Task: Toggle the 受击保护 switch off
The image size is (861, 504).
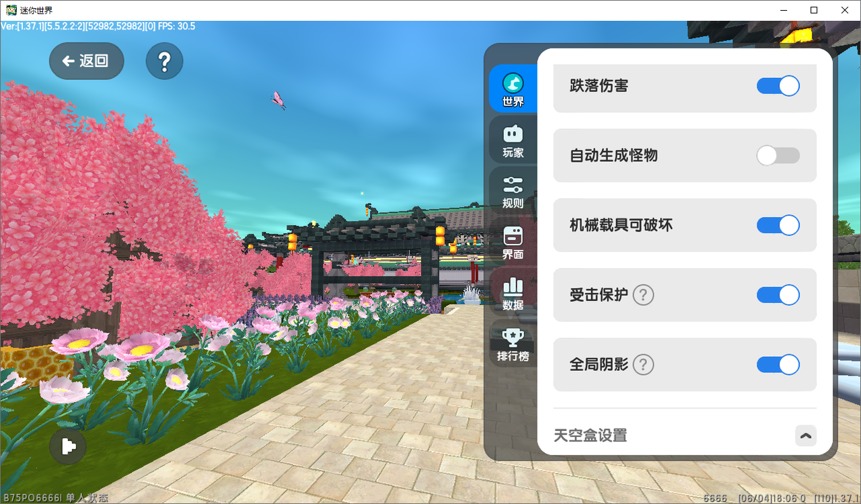Action: (778, 295)
